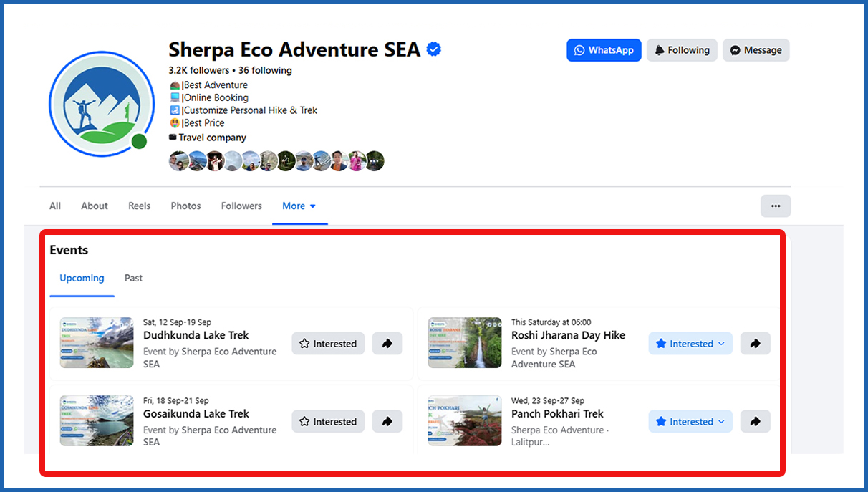The image size is (868, 492).
Task: Open the Dudhkunda Lake Trek title
Action: 196,335
